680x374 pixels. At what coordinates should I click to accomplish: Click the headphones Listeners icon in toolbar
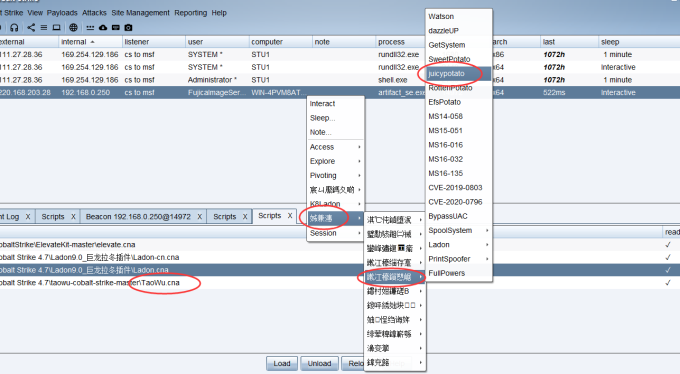point(14,28)
